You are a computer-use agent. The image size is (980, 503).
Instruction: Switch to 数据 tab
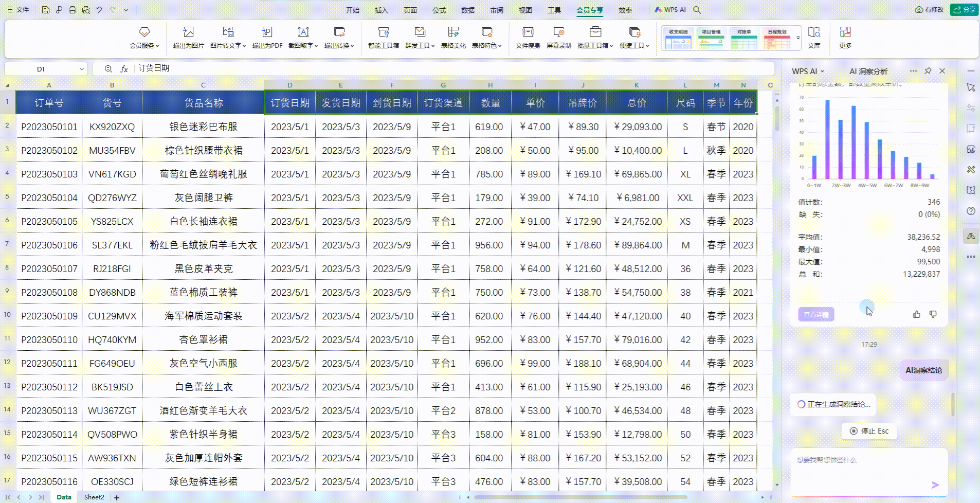(468, 10)
